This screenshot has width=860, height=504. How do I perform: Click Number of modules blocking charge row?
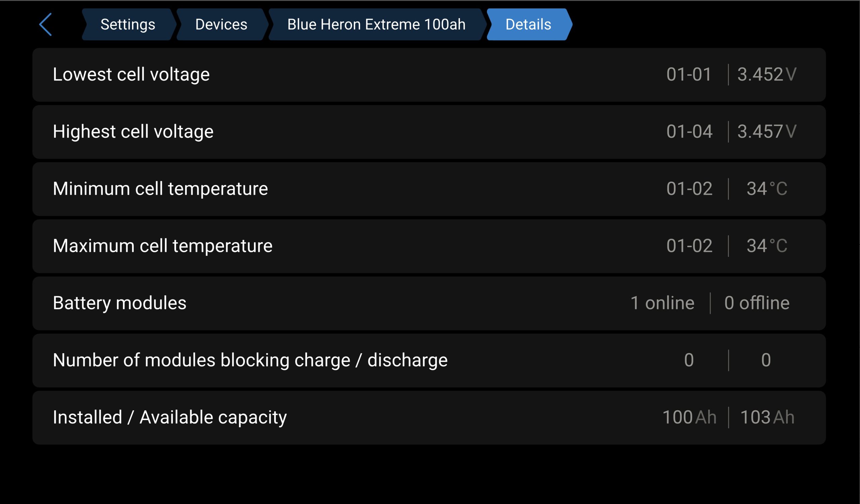pos(429,360)
